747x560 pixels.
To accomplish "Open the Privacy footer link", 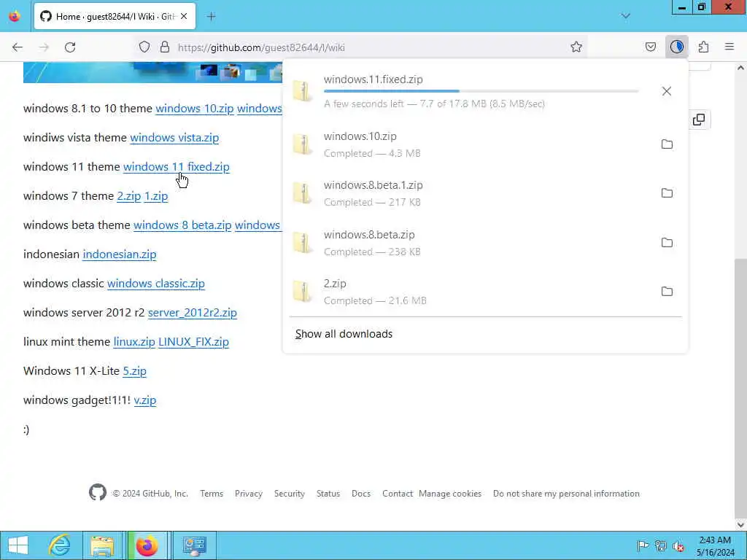I will pos(249,494).
